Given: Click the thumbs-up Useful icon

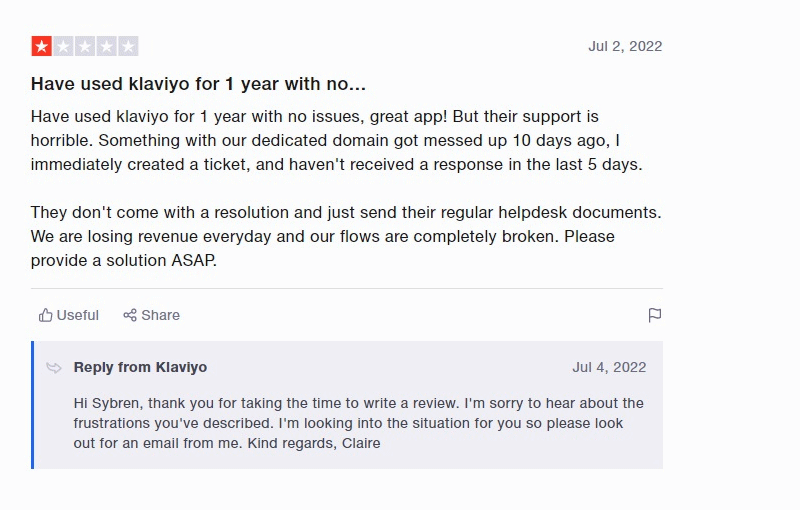Looking at the screenshot, I should pos(45,315).
